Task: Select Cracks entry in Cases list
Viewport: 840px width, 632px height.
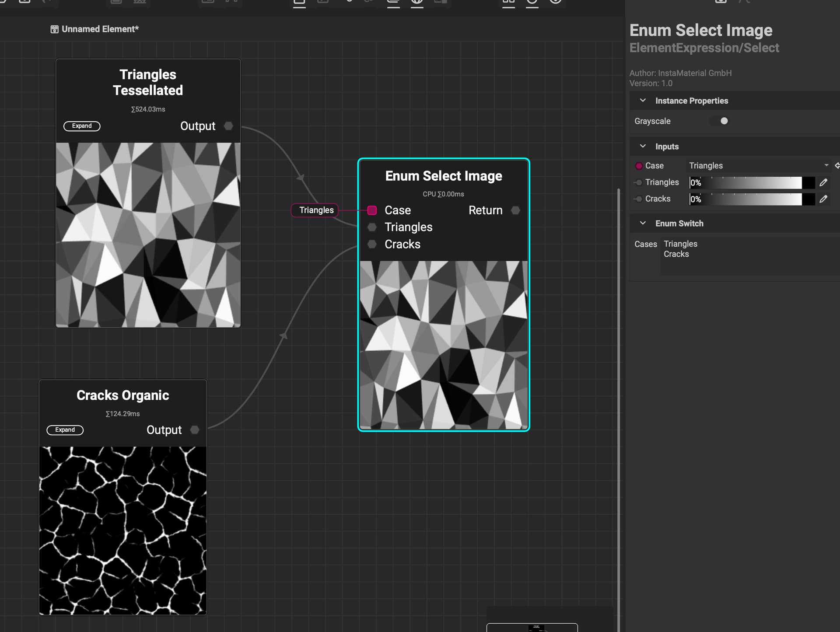Action: 676,254
